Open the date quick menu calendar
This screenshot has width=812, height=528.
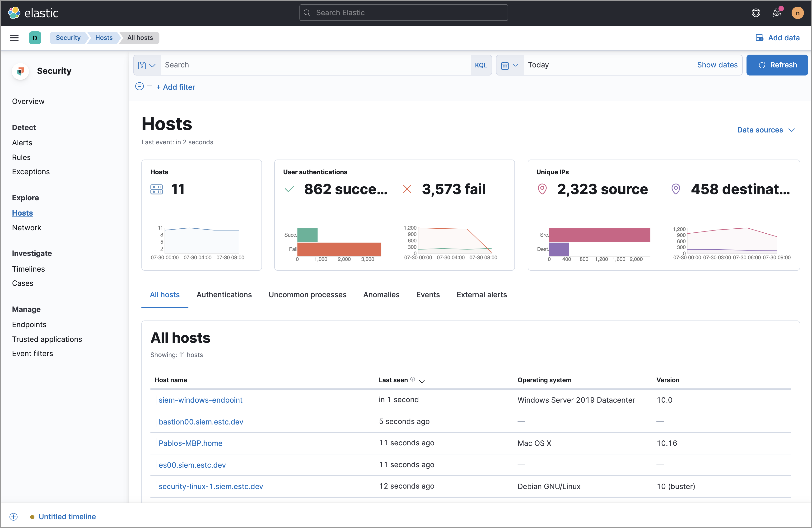pos(509,65)
